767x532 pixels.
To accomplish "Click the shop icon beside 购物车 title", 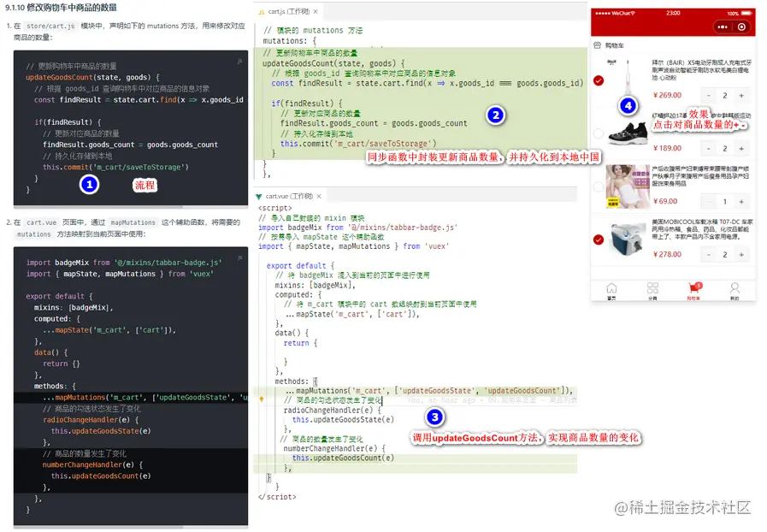I will (597, 45).
